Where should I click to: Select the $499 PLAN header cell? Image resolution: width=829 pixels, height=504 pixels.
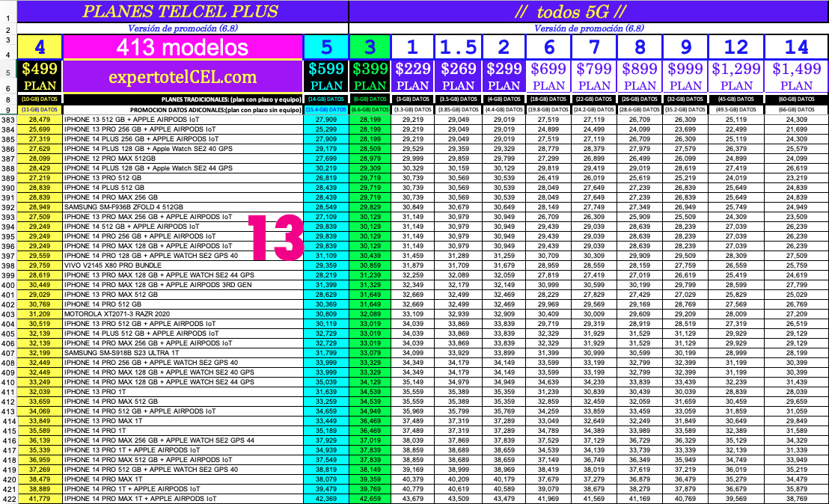pos(40,77)
